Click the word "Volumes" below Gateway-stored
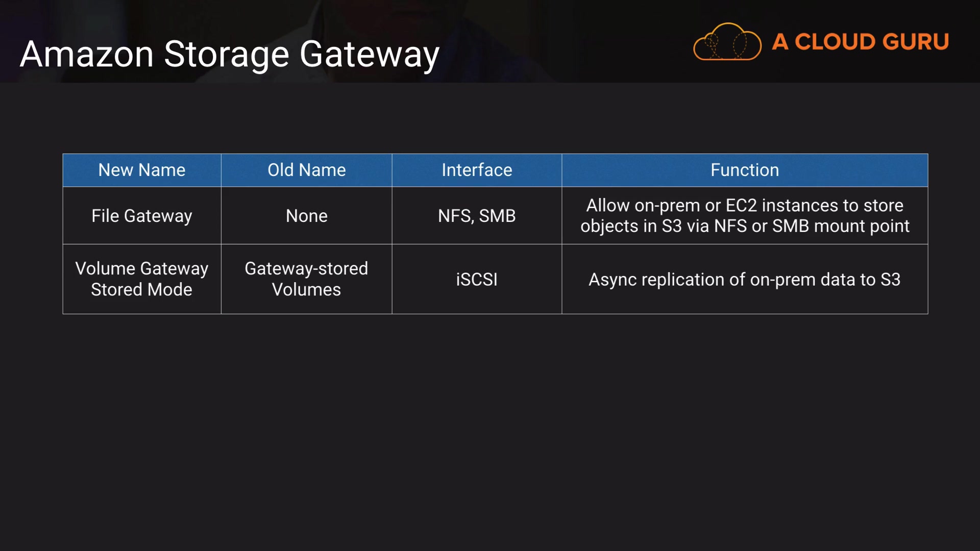The height and width of the screenshot is (551, 980). [306, 289]
